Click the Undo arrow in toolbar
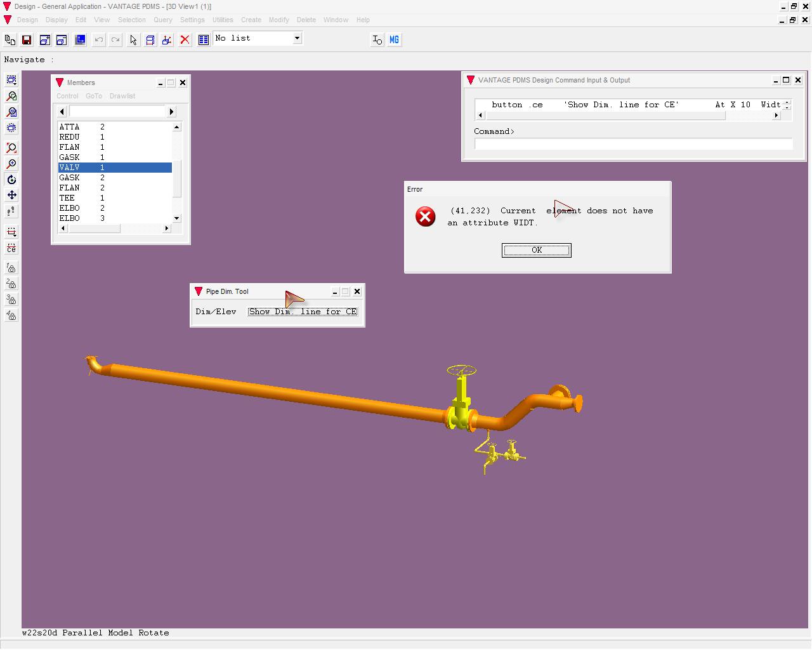The height and width of the screenshot is (650, 812). point(99,40)
